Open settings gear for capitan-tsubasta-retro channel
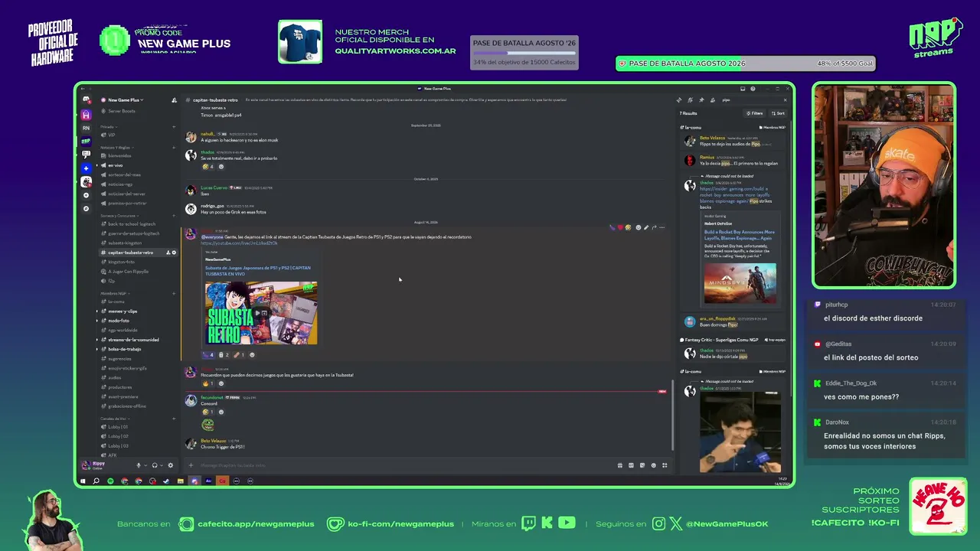Screen dimensions: 980x551 tap(175, 253)
